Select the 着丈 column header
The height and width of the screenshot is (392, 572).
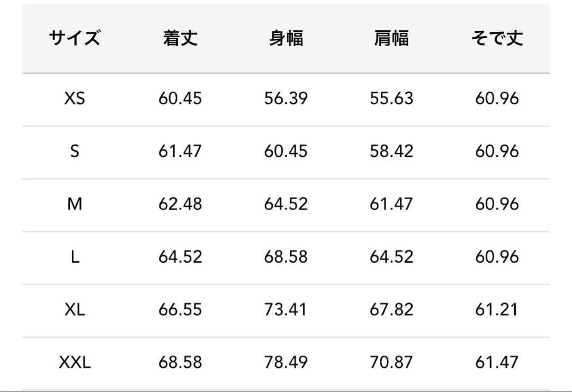coord(180,38)
